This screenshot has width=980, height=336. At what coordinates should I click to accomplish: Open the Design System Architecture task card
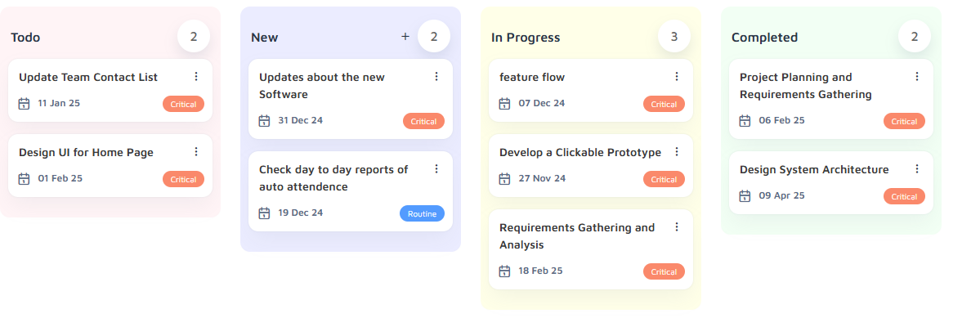click(x=830, y=182)
